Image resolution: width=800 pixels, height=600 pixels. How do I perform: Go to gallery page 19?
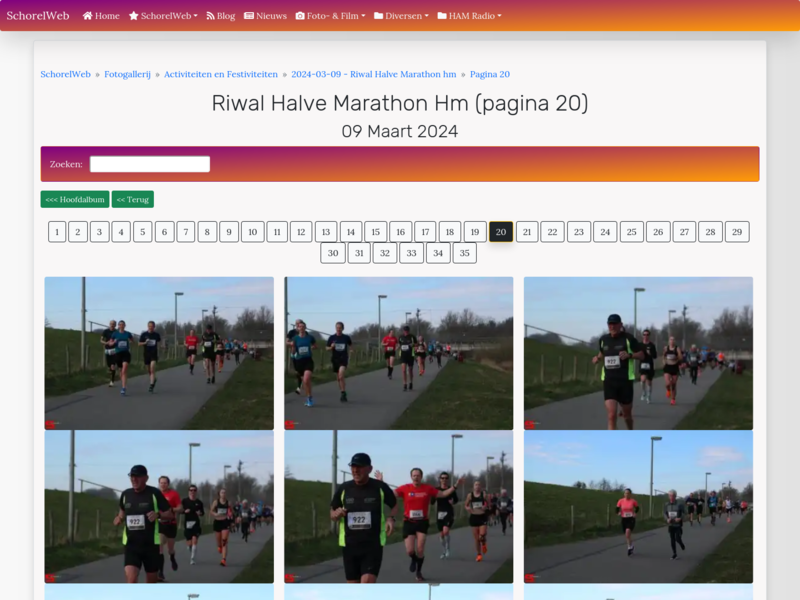point(475,232)
